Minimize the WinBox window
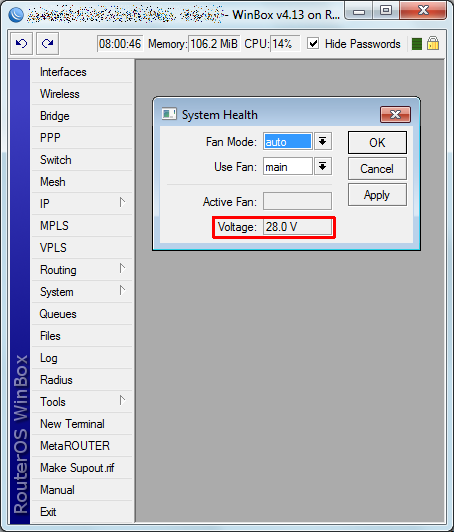Screen dimensions: 454x532 point(359,10)
